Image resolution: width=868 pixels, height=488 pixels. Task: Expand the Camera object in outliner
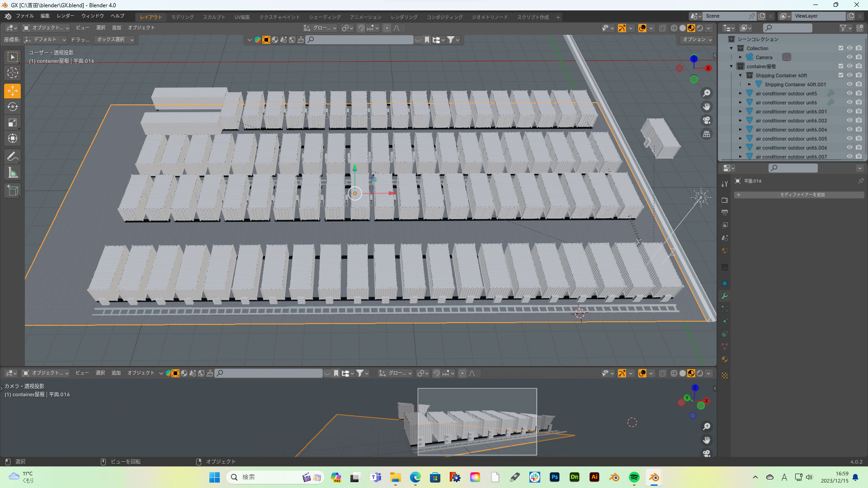(741, 57)
